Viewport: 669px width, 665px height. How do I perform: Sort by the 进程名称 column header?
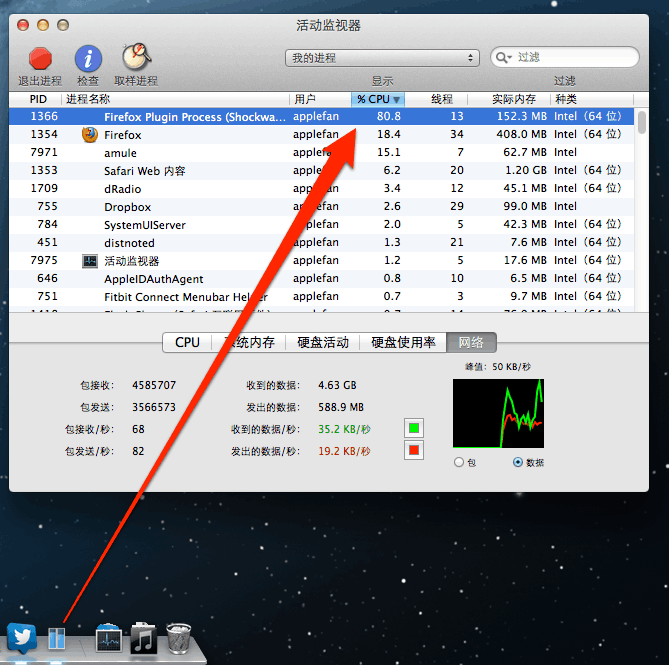click(x=176, y=99)
